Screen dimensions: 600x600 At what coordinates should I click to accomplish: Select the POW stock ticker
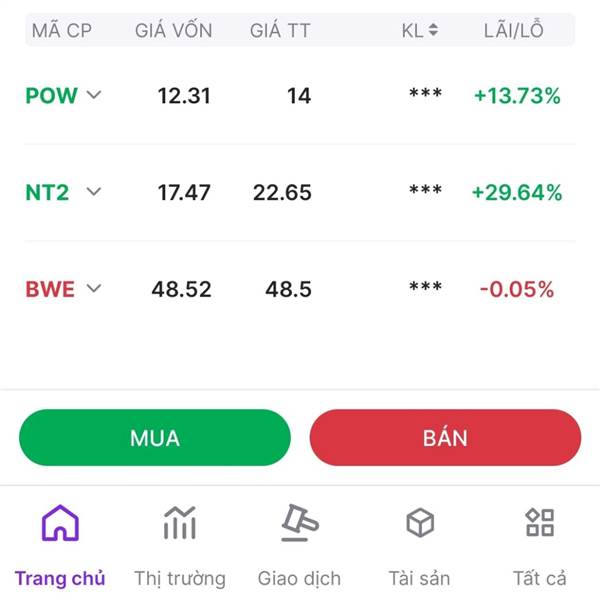tap(51, 96)
